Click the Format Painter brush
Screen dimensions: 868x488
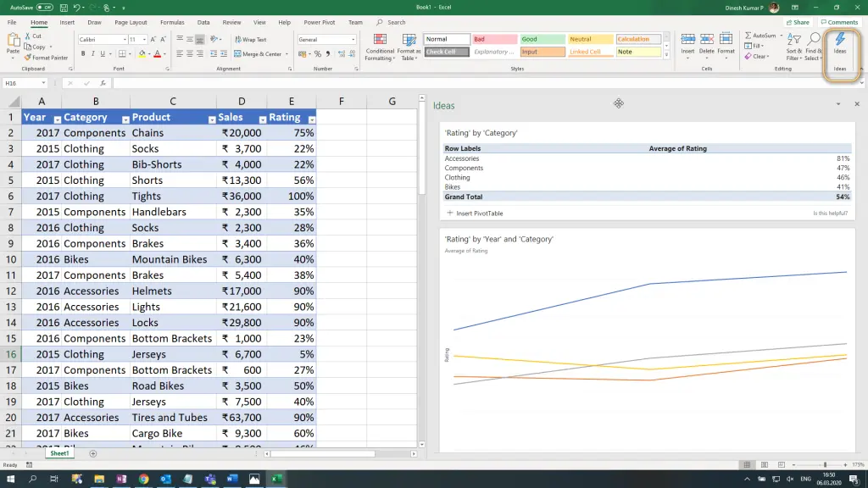pos(29,58)
